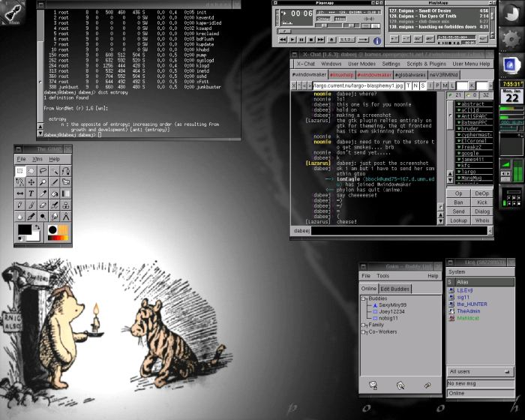Open the All users dropdown in Licq
This screenshot has width=525, height=420.
point(481,371)
